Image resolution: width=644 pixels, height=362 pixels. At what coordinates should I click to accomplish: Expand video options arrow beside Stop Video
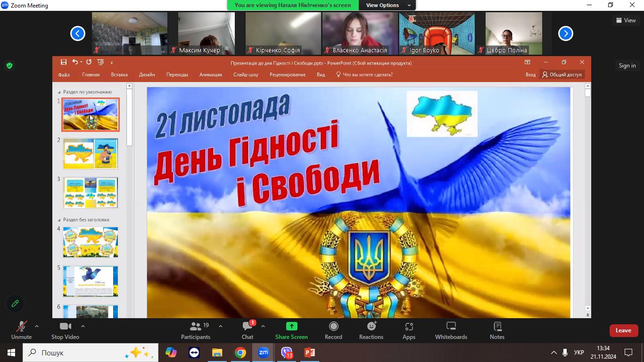point(83,326)
